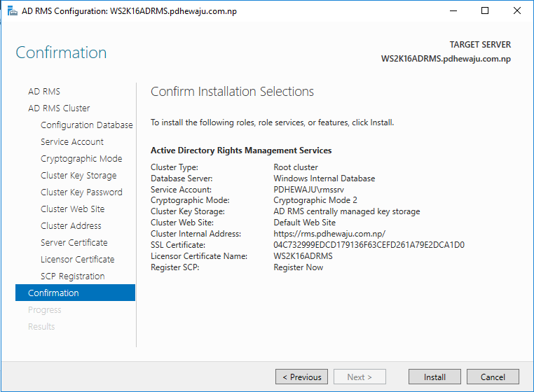Click the https://rms.pdhewaju.com.np/ address

(329, 234)
